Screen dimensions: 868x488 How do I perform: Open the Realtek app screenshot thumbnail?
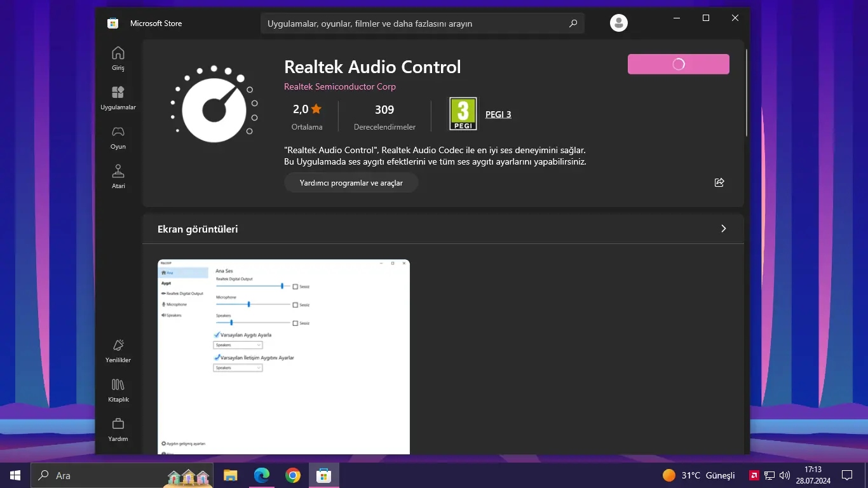click(x=283, y=356)
